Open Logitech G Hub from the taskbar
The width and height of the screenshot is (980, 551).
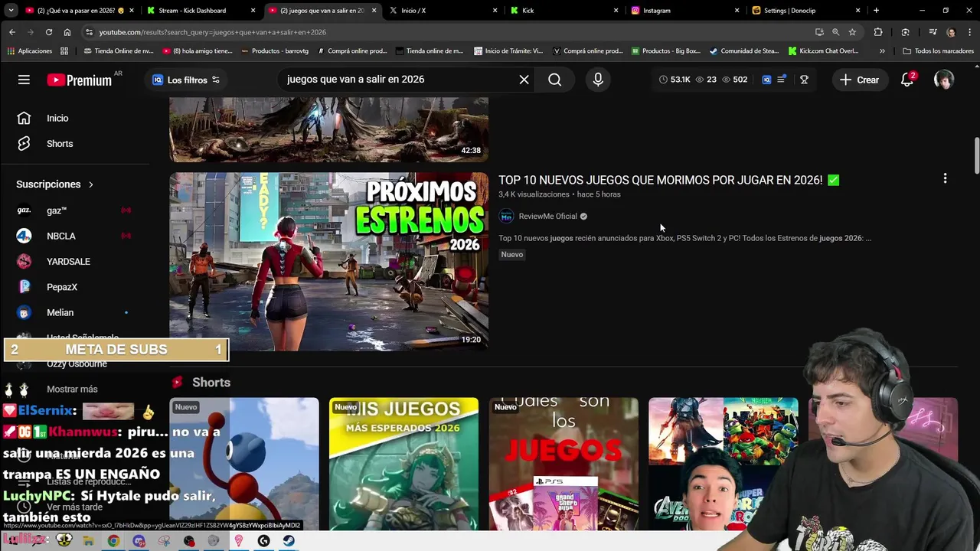click(264, 541)
